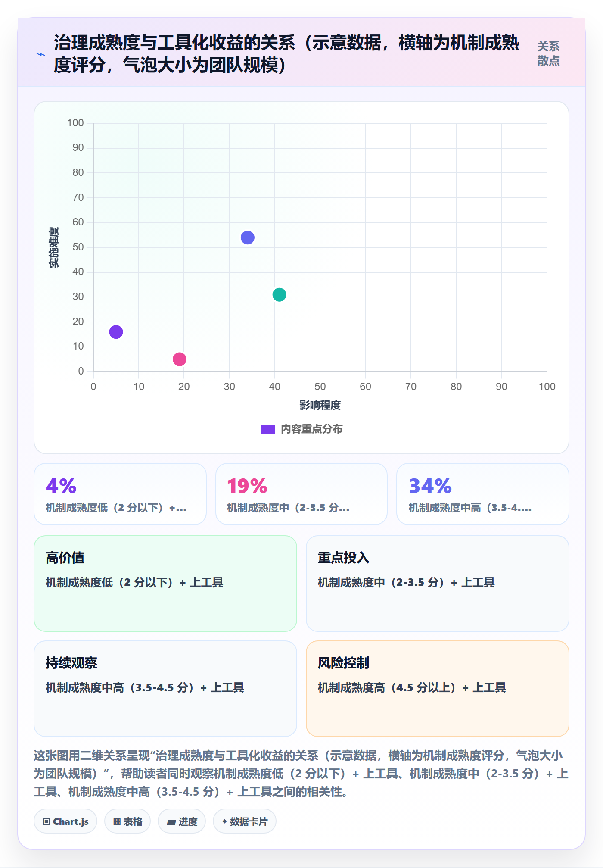Click the x-axis tick label 50

point(320,387)
